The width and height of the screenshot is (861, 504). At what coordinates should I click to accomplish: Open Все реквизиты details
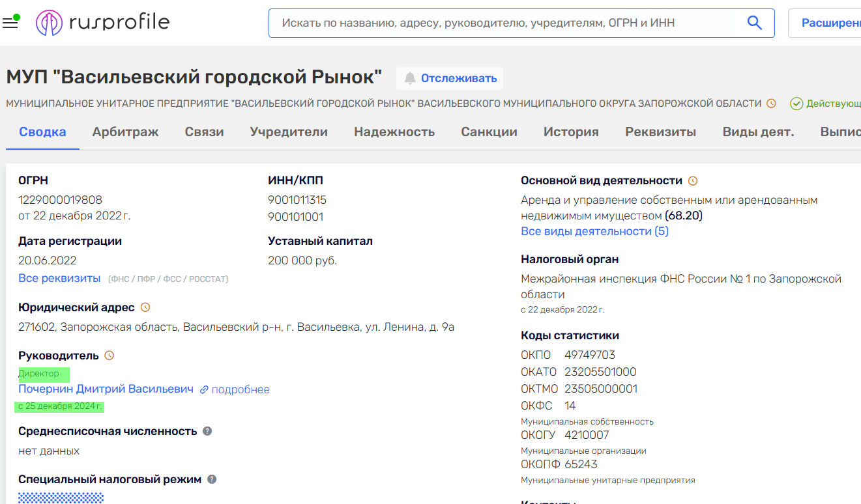point(59,277)
